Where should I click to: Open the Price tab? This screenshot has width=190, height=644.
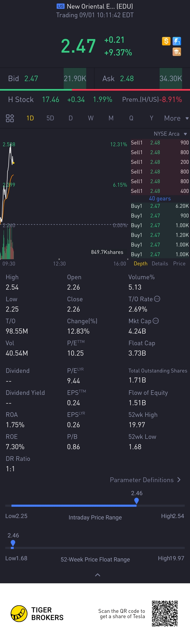179,264
